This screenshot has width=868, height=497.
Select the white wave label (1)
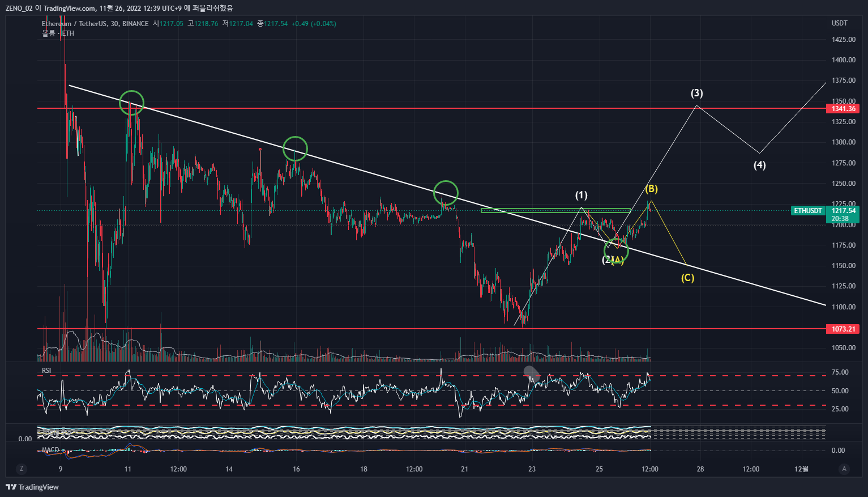581,196
